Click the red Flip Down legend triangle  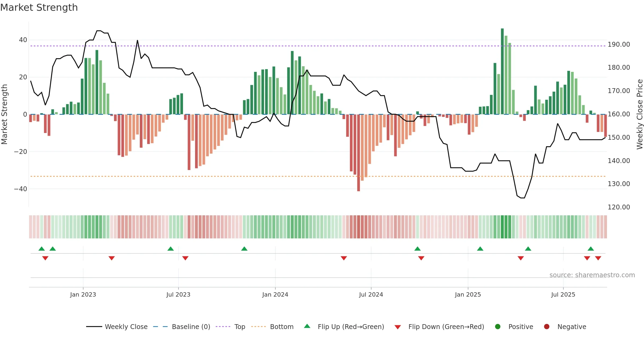click(x=398, y=327)
